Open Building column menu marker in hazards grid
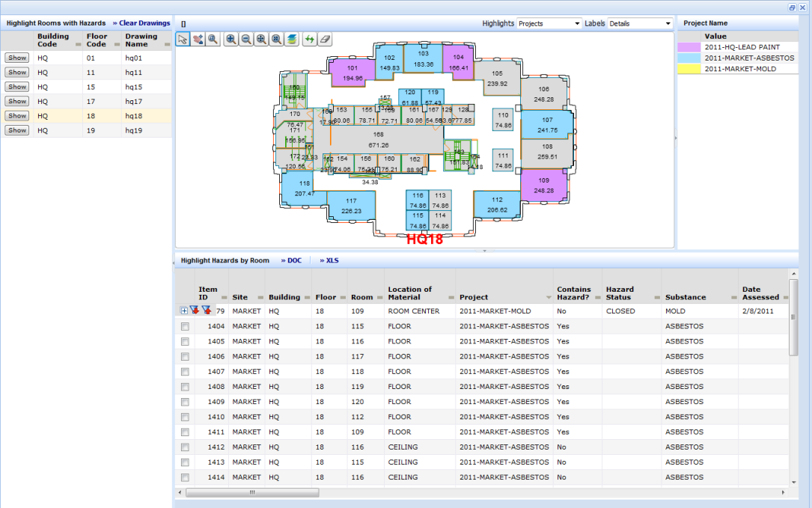 coord(307,298)
